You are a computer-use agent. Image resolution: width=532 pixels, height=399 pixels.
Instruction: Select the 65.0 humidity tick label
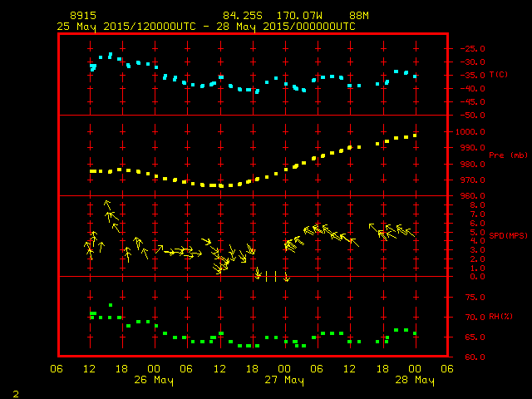[x=475, y=337]
